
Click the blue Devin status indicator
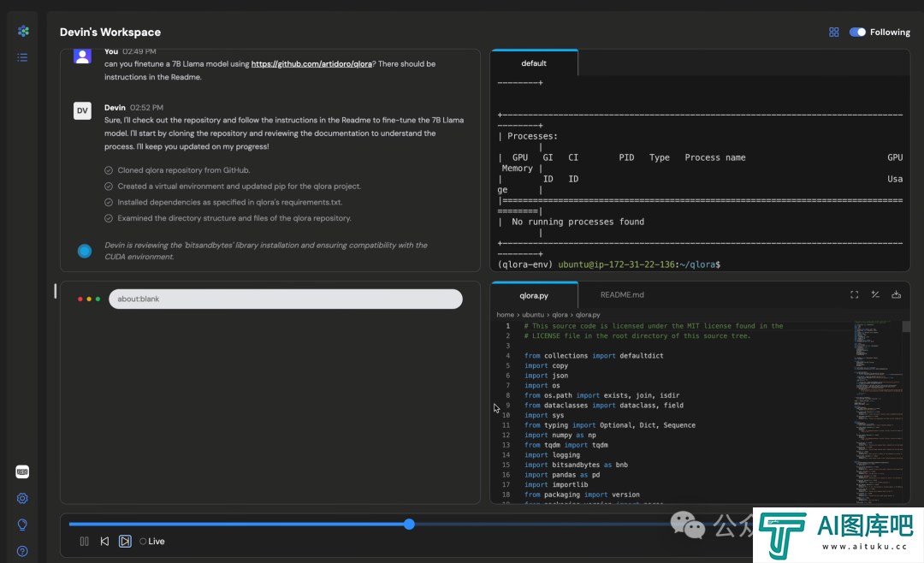pyautogui.click(x=85, y=252)
